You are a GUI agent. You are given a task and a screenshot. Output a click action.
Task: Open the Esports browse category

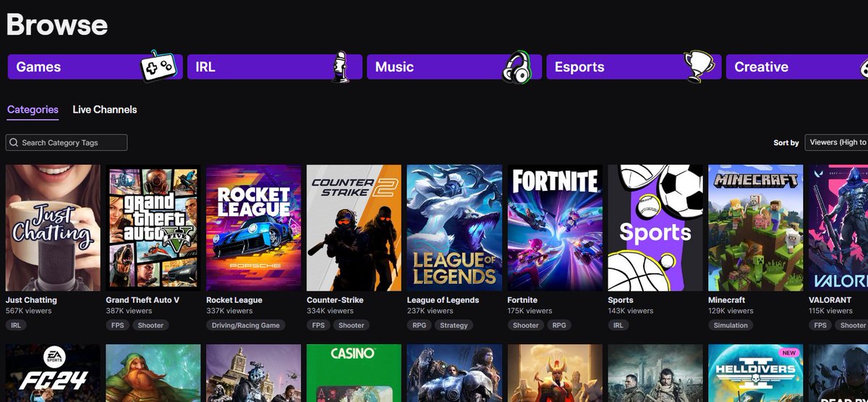point(633,67)
